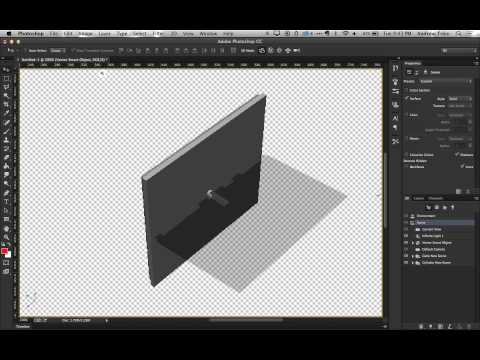Select the Rectangle shape tool
This screenshot has width=480, height=360.
click(x=6, y=219)
